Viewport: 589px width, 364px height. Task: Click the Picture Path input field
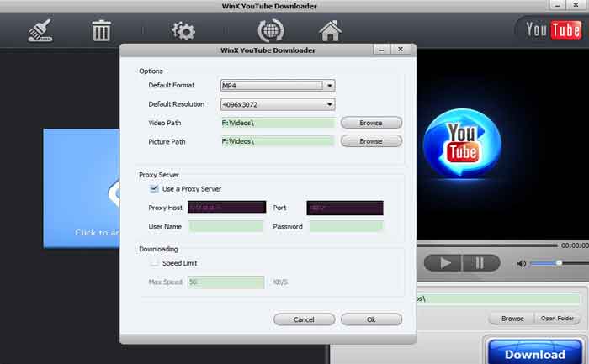coord(278,141)
